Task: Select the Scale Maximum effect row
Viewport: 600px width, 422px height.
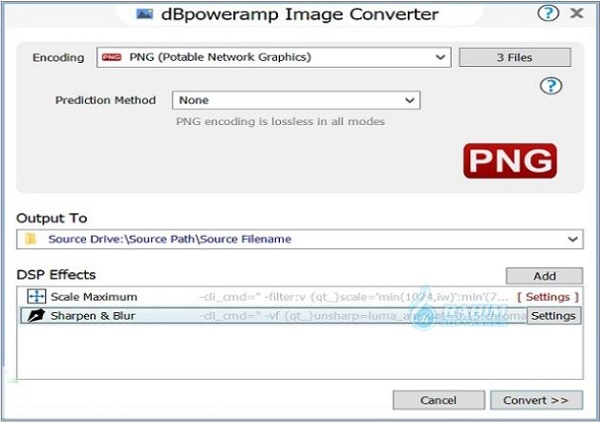Action: (x=300, y=297)
